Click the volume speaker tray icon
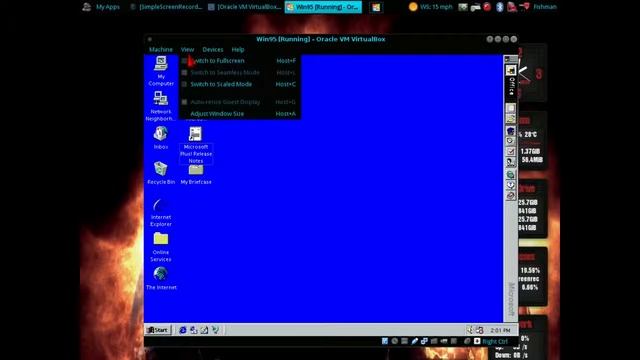 click(x=470, y=330)
